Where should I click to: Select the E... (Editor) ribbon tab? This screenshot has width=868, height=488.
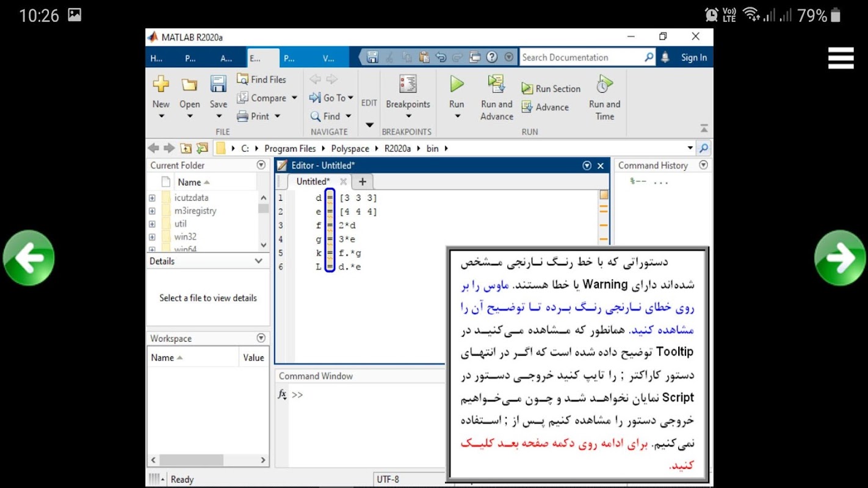coord(263,59)
